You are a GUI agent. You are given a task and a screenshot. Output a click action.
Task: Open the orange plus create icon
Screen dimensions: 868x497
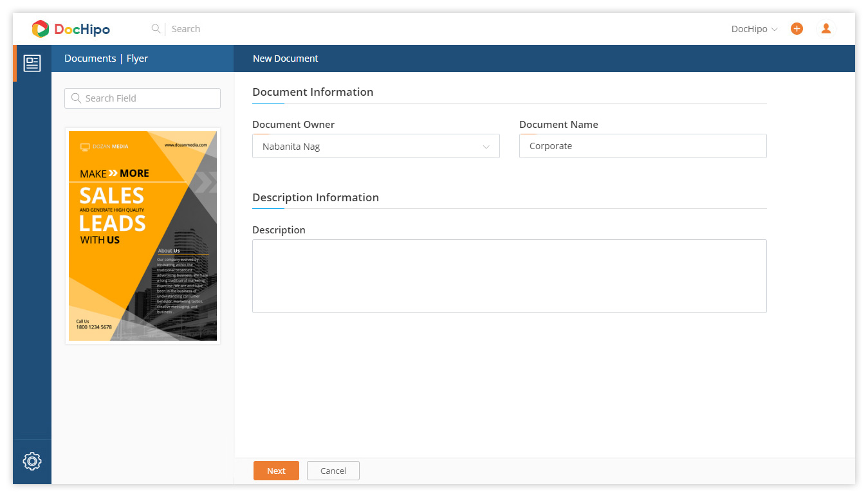797,28
